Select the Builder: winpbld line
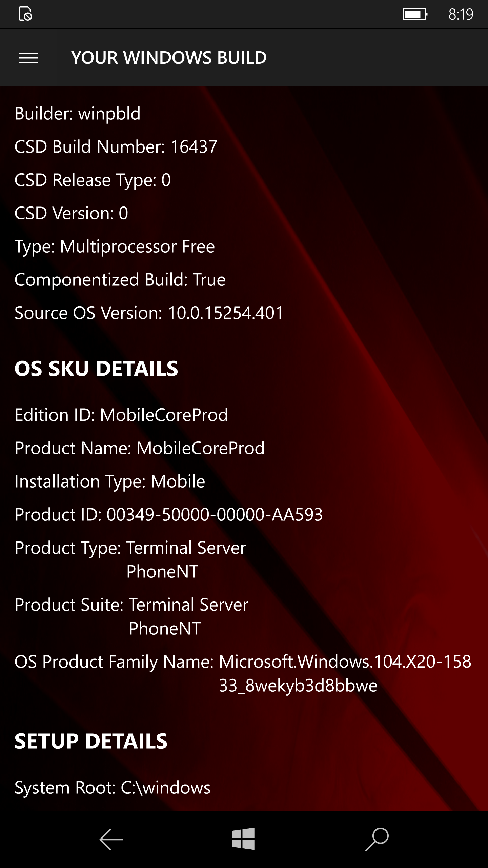Viewport: 488px width, 868px height. pos(78,114)
